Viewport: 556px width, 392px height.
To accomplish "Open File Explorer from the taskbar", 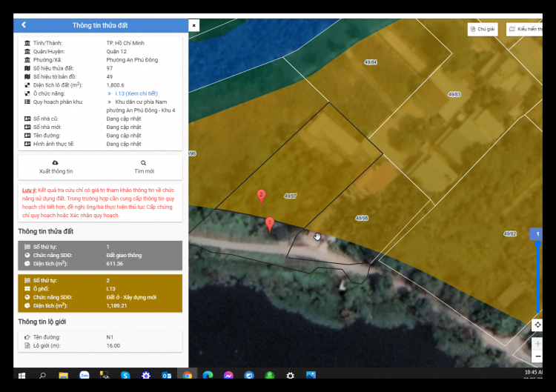I will coord(63,376).
